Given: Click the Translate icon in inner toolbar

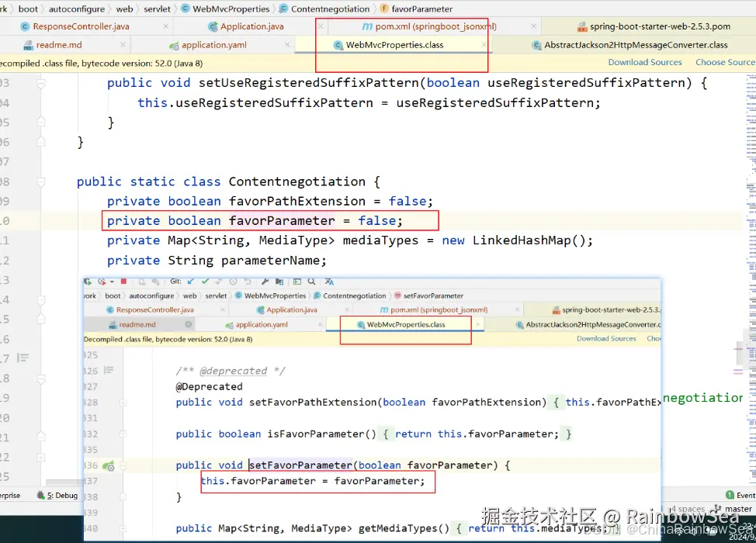Looking at the screenshot, I should pyautogui.click(x=329, y=282).
